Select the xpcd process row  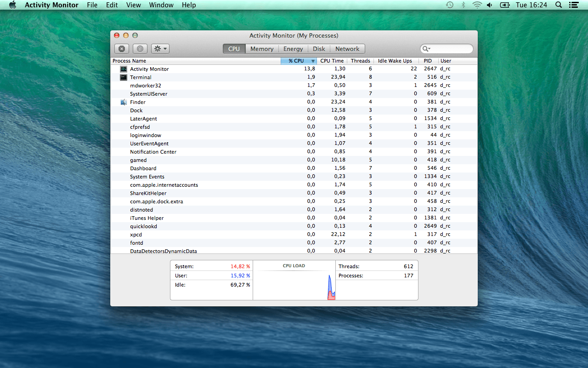[294, 235]
